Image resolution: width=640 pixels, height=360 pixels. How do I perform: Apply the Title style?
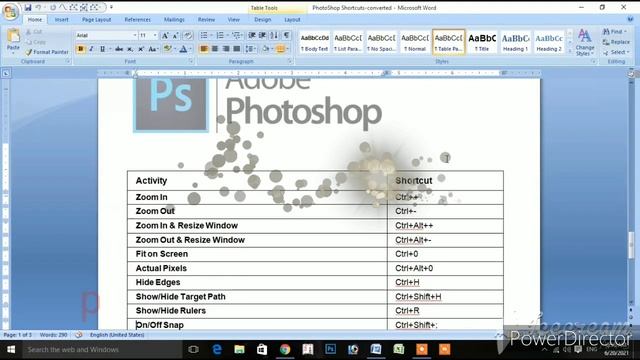(482, 42)
